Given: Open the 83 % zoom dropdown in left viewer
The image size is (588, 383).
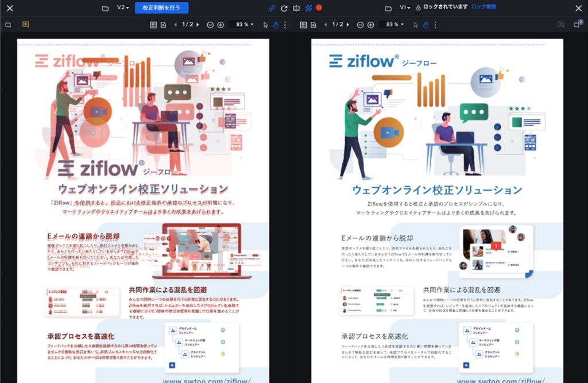Looking at the screenshot, I should point(244,25).
